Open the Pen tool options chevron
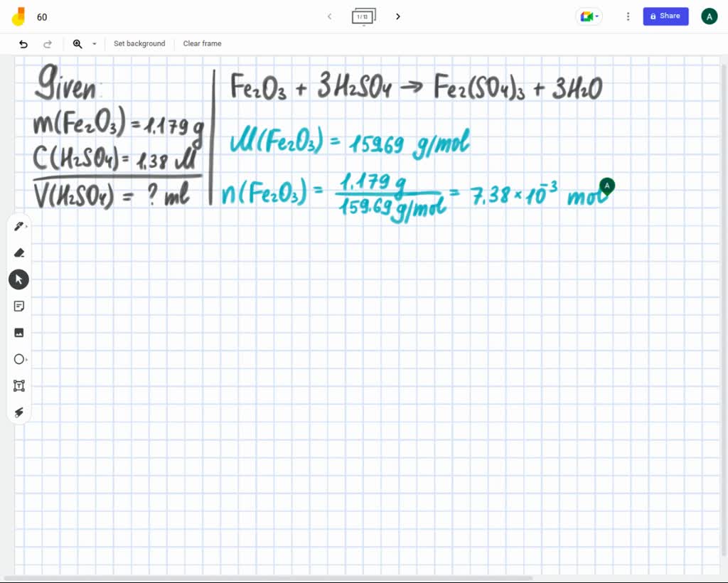Screen dimensions: 728x583 point(27,225)
